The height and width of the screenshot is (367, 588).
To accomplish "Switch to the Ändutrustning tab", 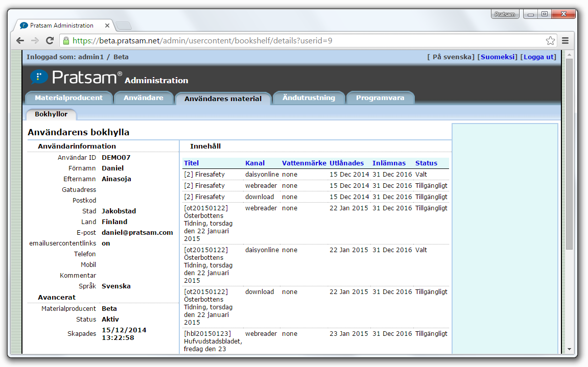I will pos(309,97).
